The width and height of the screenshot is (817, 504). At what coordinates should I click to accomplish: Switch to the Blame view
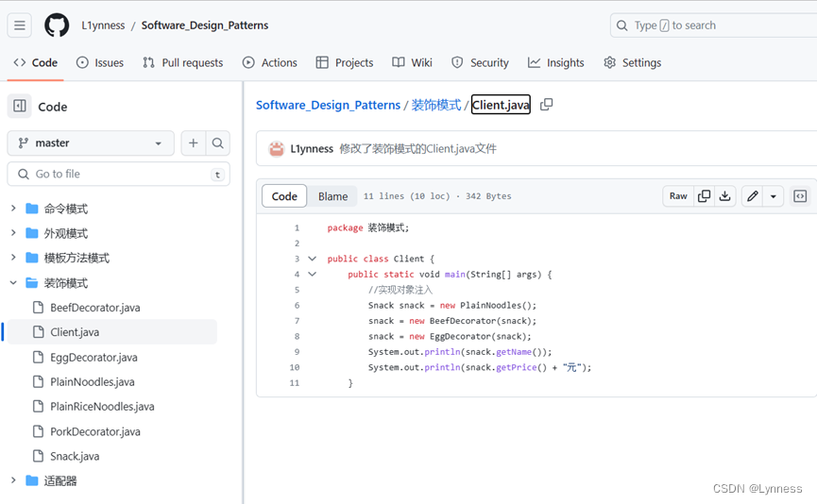pos(333,196)
